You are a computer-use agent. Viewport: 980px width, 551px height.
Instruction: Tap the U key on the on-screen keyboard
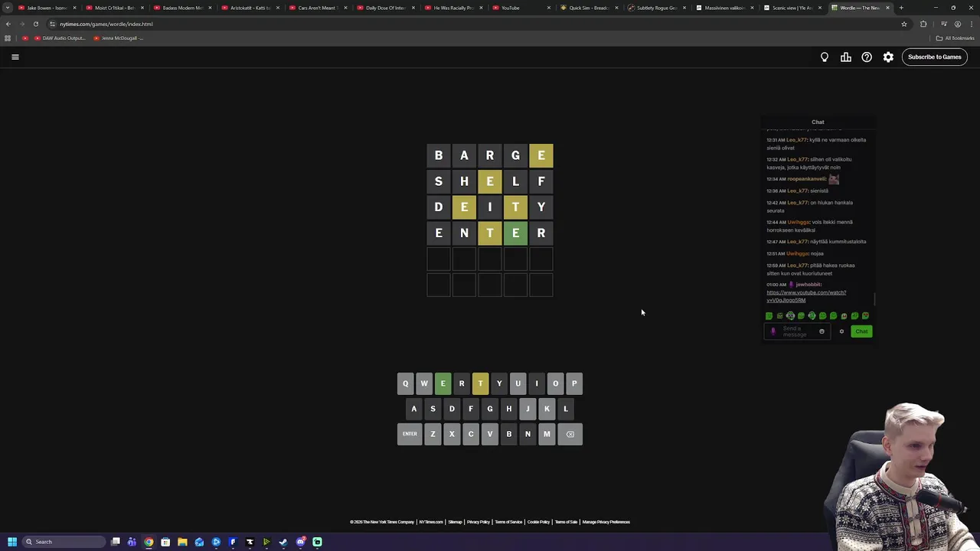(518, 383)
